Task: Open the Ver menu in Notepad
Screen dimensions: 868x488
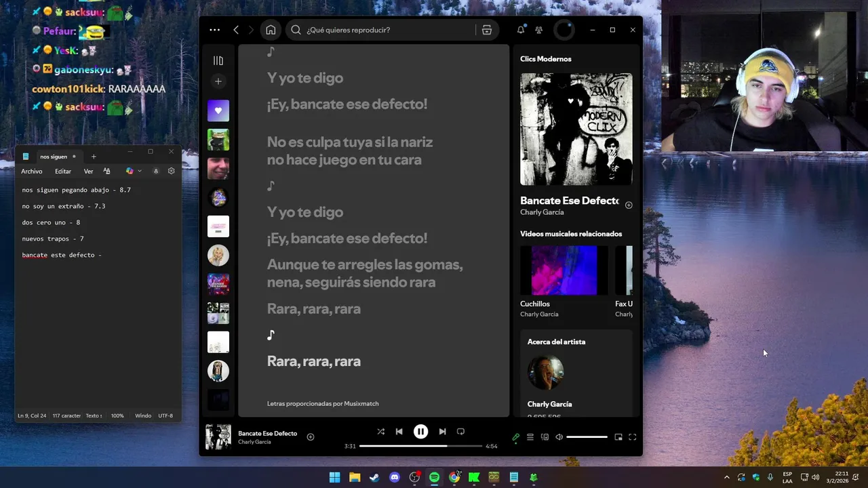Action: [88, 171]
